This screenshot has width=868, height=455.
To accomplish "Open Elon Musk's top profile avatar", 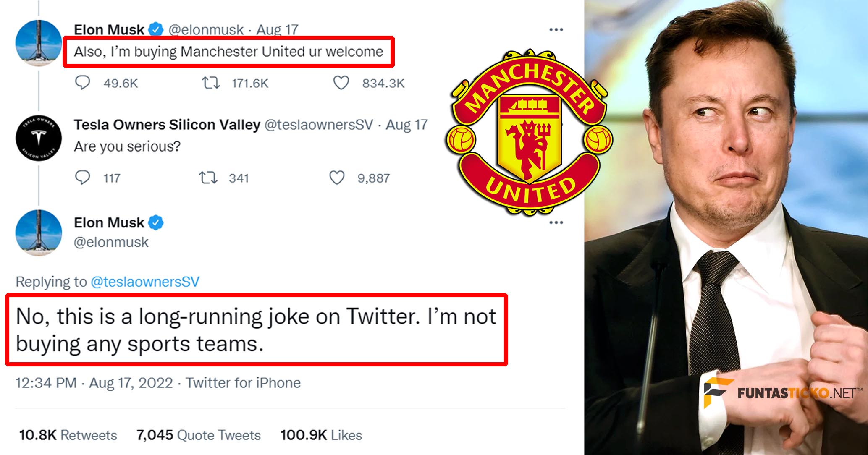I will click(x=39, y=43).
